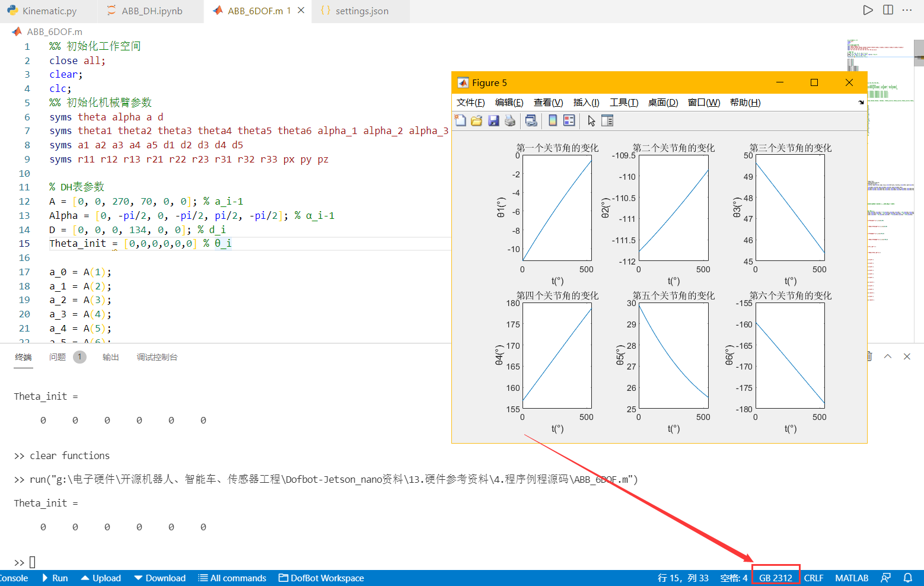Image resolution: width=924 pixels, height=586 pixels.
Task: Click the Link Plot toolbar icon
Action: pyautogui.click(x=531, y=120)
